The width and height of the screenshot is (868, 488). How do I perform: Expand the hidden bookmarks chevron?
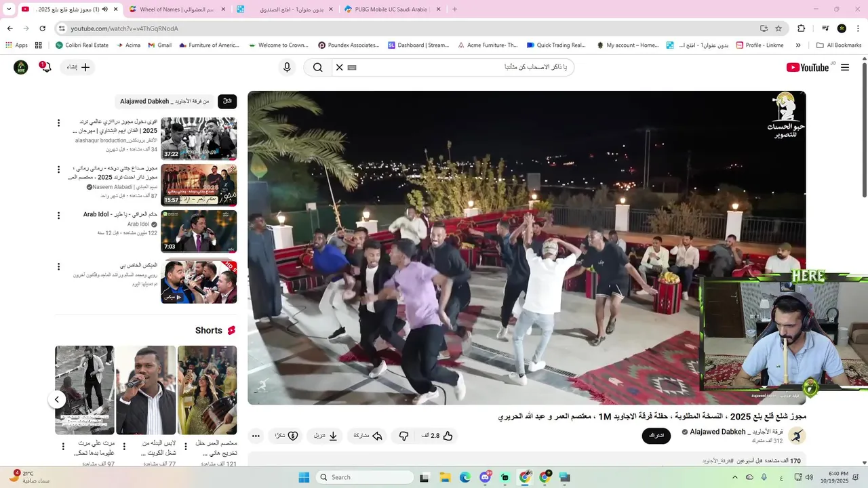798,45
